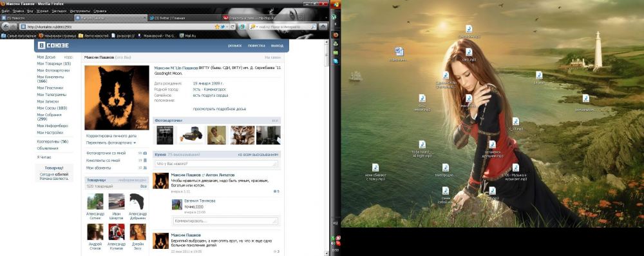Screen dimensions: 644x256
Task: Click the 'Что у Вас нового?' status field
Action: click(x=216, y=164)
